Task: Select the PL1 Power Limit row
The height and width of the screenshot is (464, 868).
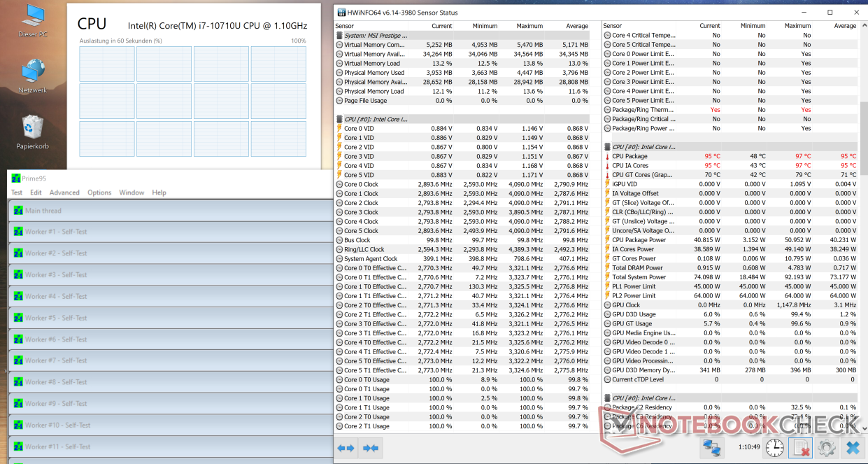Action: 730,286
